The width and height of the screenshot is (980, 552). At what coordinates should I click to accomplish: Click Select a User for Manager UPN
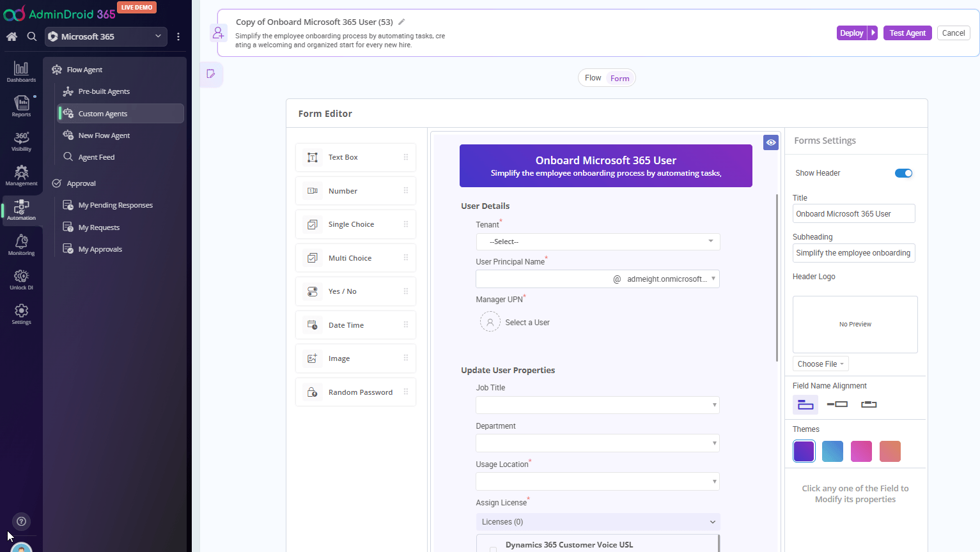pyautogui.click(x=515, y=322)
